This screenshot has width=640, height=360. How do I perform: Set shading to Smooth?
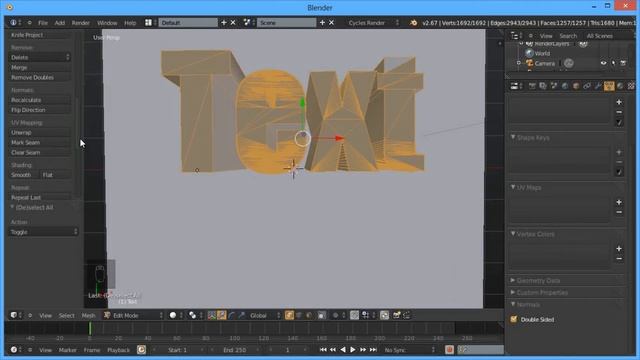(24, 175)
